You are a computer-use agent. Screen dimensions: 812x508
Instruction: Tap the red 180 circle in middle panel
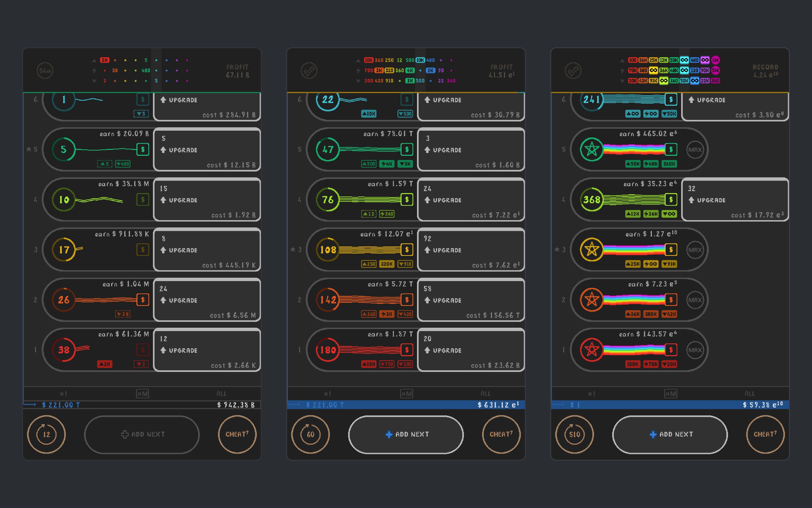[x=328, y=350]
